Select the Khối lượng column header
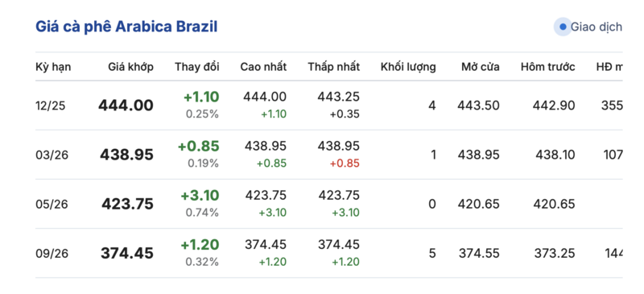This screenshot has width=644, height=294. 408,67
